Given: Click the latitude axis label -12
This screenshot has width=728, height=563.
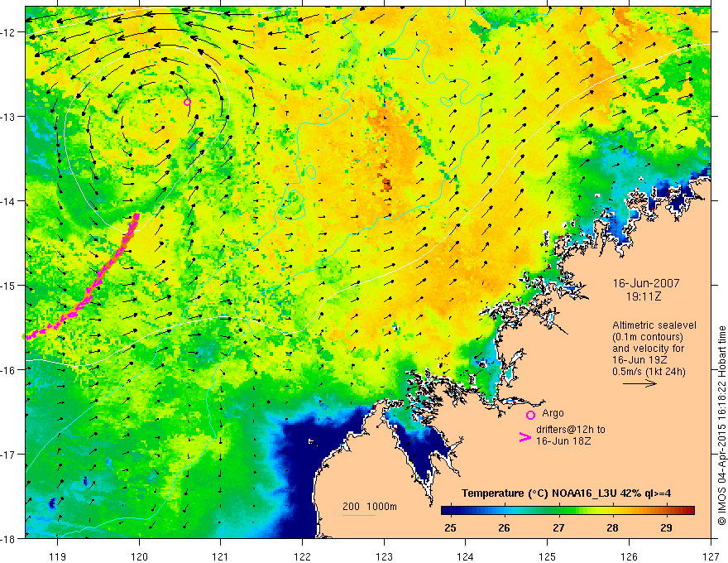Looking at the screenshot, I should pos(9,32).
